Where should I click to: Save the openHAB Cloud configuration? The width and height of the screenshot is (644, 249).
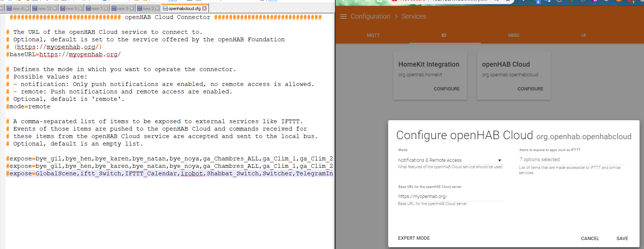point(622,239)
